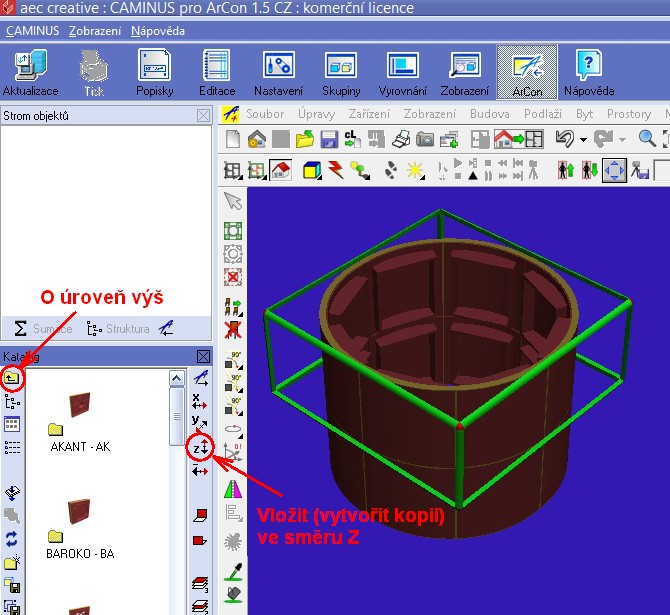This screenshot has height=615, width=670.
Task: Switch catalog to thumbnail grid view
Action: click(x=12, y=424)
